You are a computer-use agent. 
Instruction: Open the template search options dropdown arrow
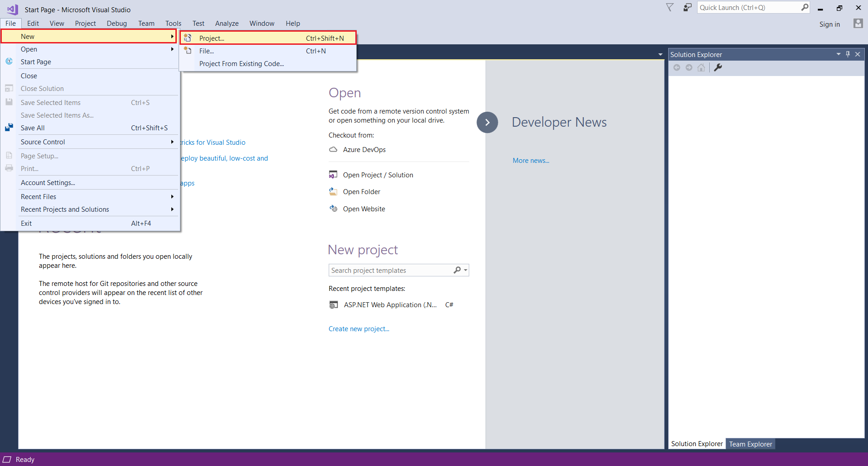tap(466, 270)
